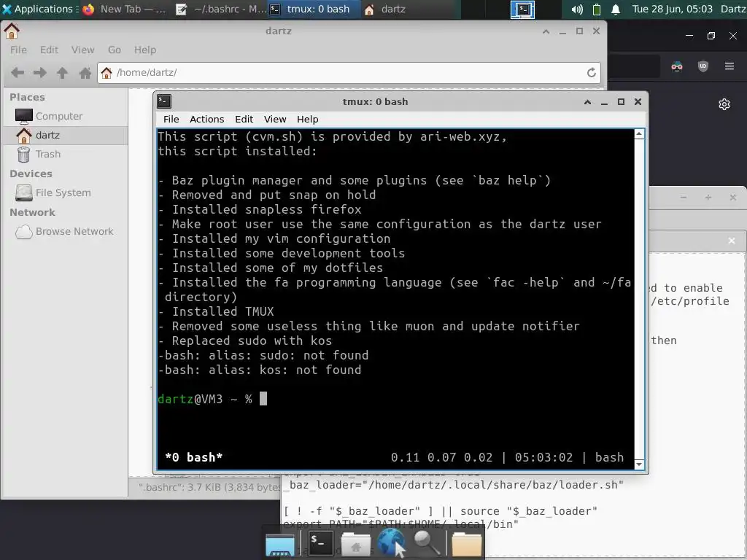Viewport: 747px width, 560px height.
Task: Open the File menu in file manager
Action: point(18,50)
